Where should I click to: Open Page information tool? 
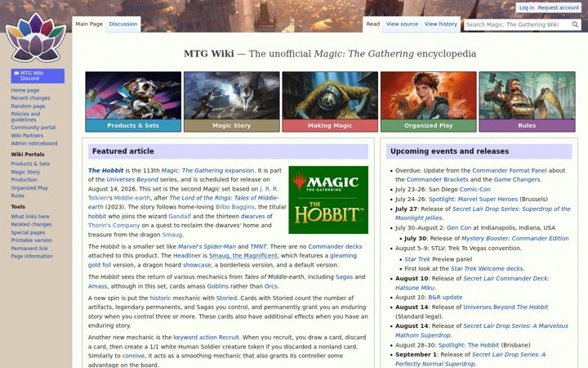click(x=32, y=256)
